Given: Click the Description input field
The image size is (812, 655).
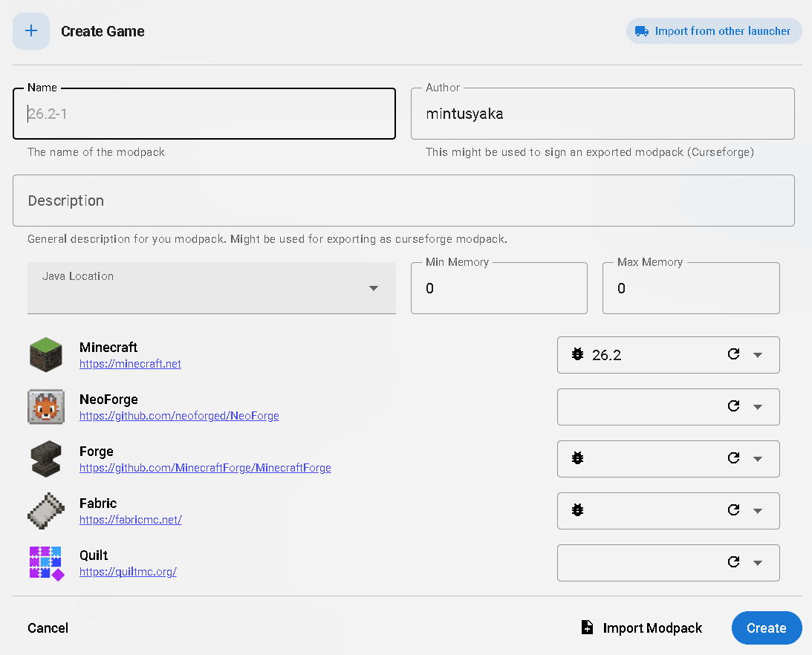Looking at the screenshot, I should point(403,201).
